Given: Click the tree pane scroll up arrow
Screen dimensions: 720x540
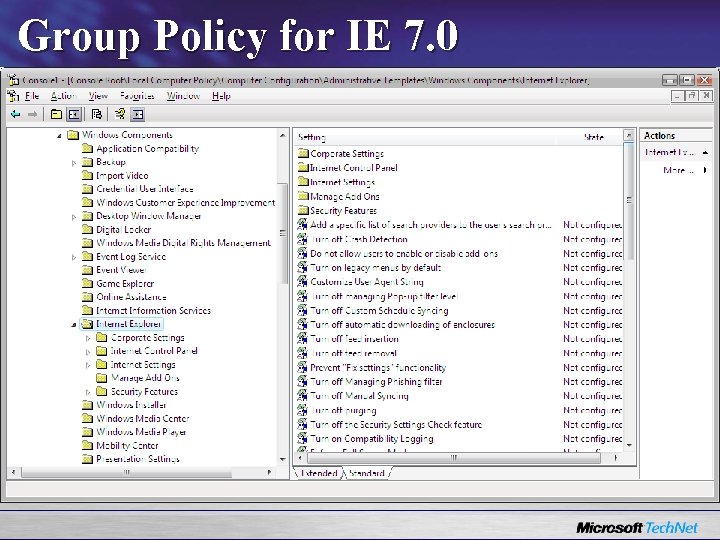Looking at the screenshot, I should point(283,135).
